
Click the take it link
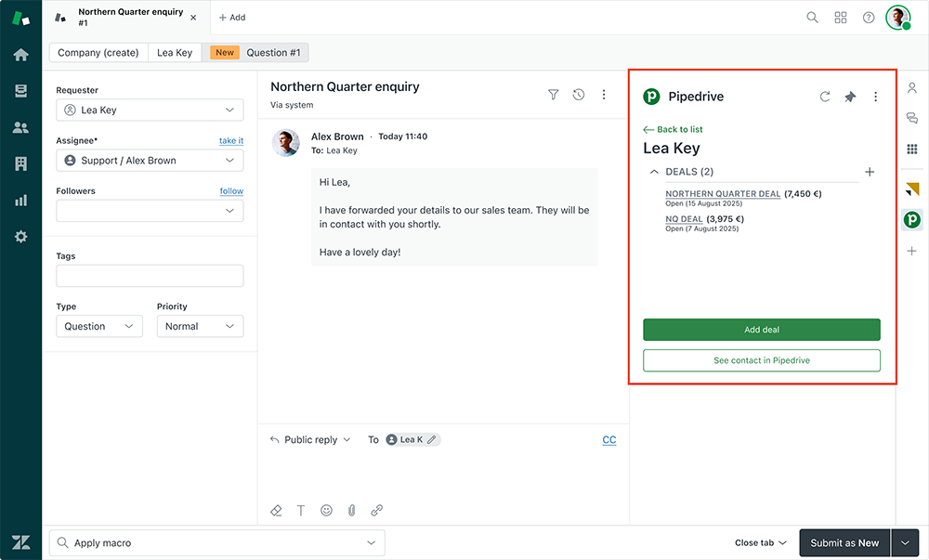(x=231, y=141)
